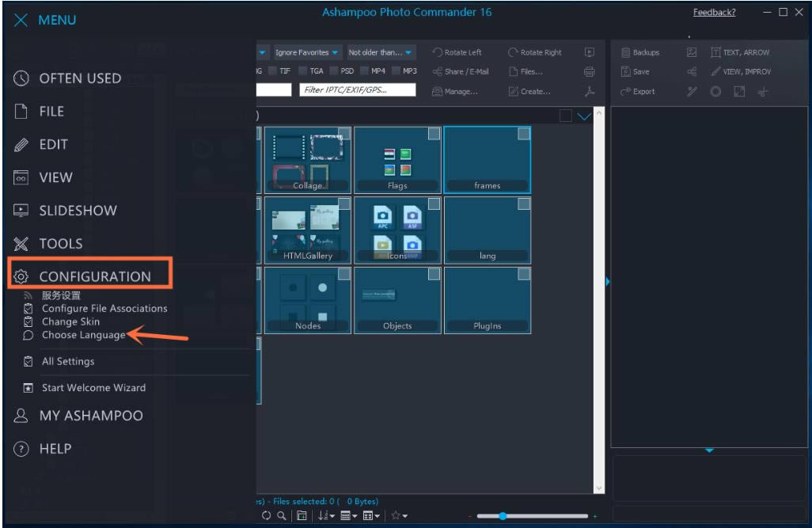Click the refresh icon in bottom toolbar
The image size is (812, 528).
click(266, 515)
